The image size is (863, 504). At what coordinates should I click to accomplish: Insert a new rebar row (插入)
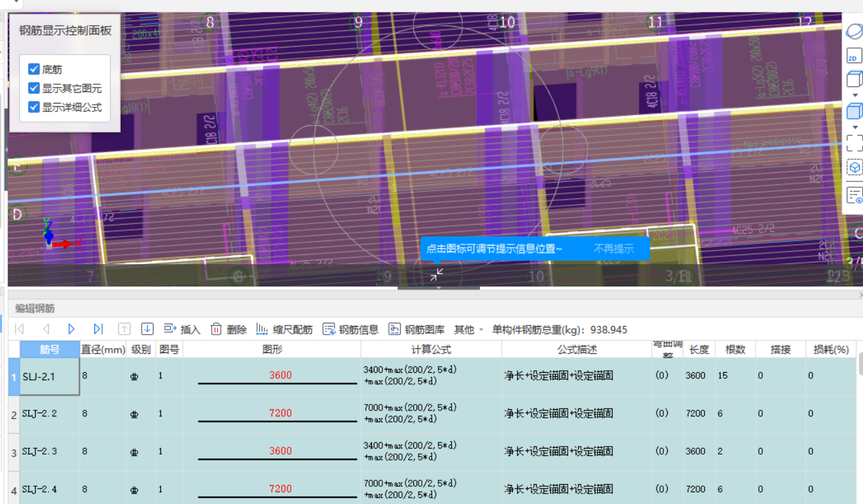pyautogui.click(x=182, y=329)
